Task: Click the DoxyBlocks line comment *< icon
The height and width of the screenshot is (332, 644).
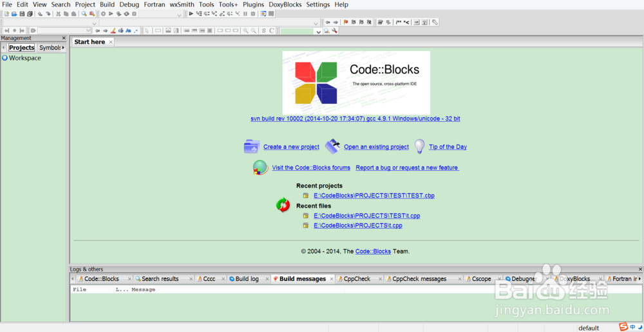Action: 406,22
